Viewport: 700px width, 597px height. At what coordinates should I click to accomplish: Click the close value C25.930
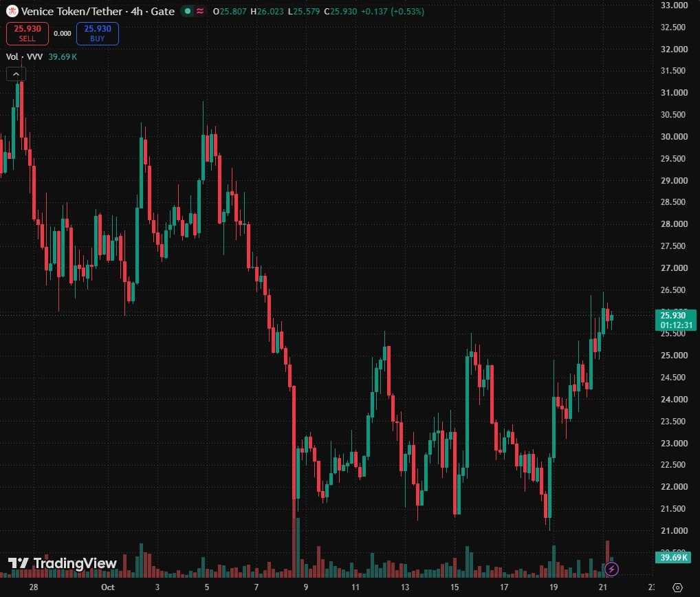coord(340,11)
